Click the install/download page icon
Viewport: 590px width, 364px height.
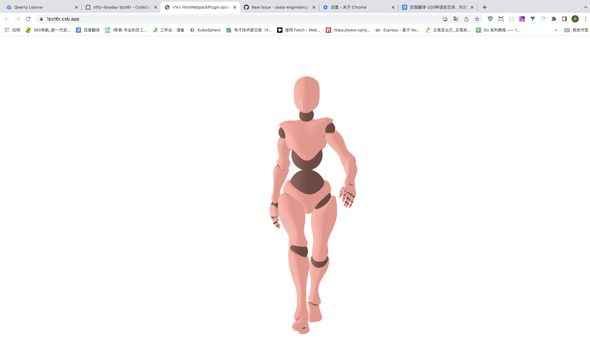point(445,19)
